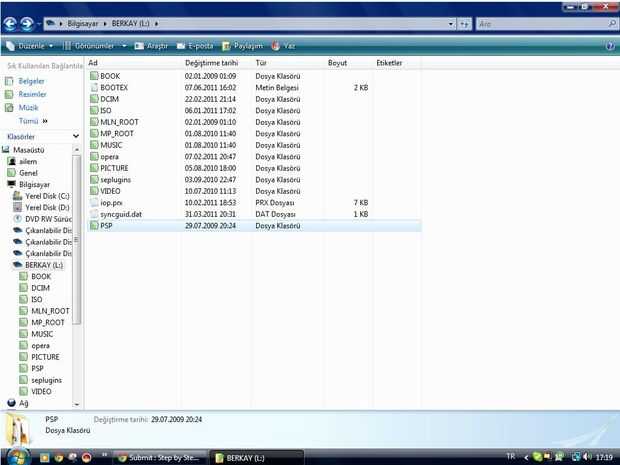Click the Yaz burn toolbar button
Screen dimensions: 620x465
283,46
